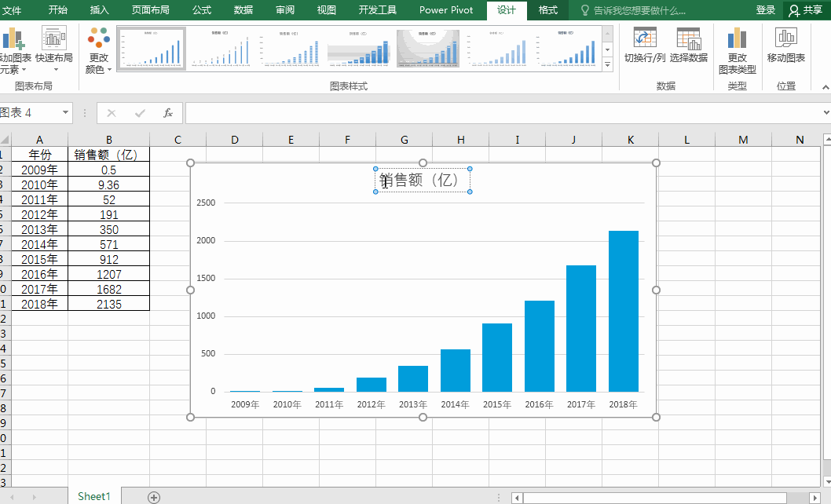Select column header A
This screenshot has width=831, height=504.
[x=39, y=140]
